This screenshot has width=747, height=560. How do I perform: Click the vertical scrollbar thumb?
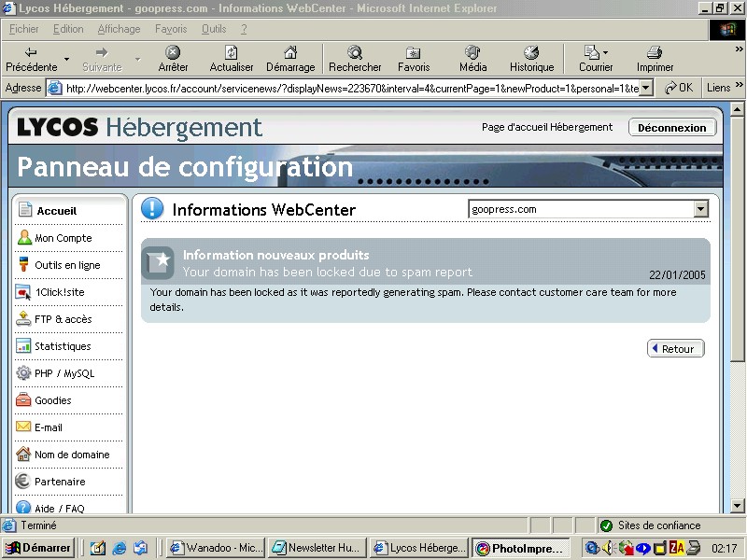tap(737, 239)
